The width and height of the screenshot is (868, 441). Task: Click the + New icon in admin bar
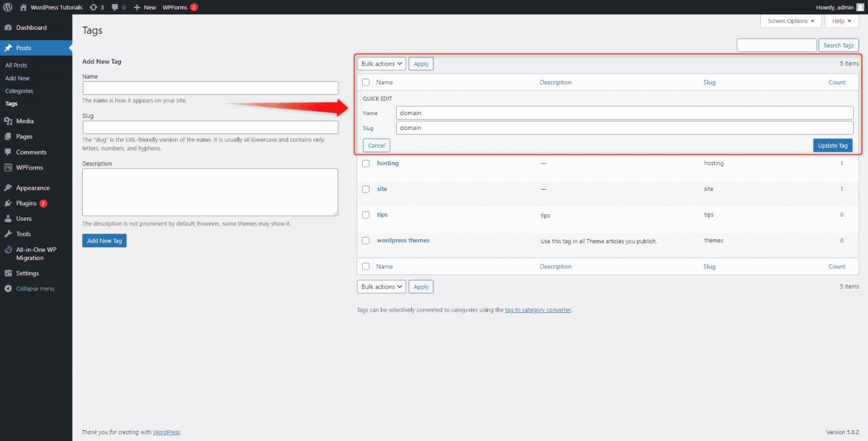coord(140,7)
